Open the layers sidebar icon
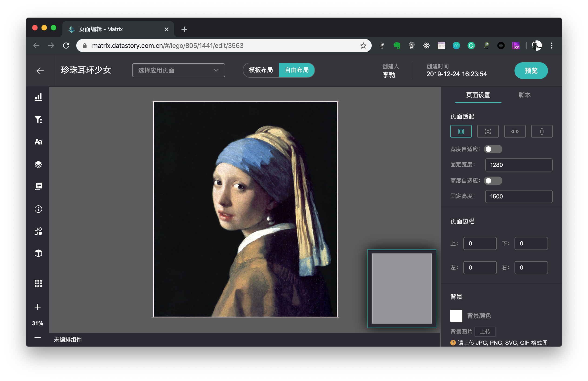The height and width of the screenshot is (381, 588). pyautogui.click(x=38, y=164)
